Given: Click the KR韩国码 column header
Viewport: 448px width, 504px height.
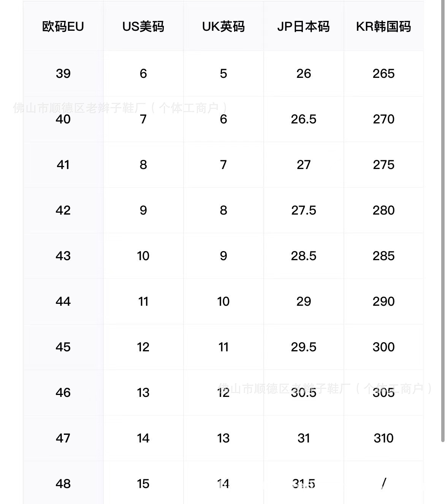Looking at the screenshot, I should [383, 27].
